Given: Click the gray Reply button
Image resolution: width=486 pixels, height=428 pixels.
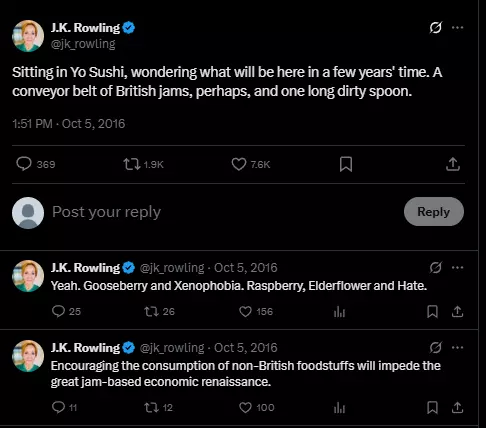Looking at the screenshot, I should point(434,212).
